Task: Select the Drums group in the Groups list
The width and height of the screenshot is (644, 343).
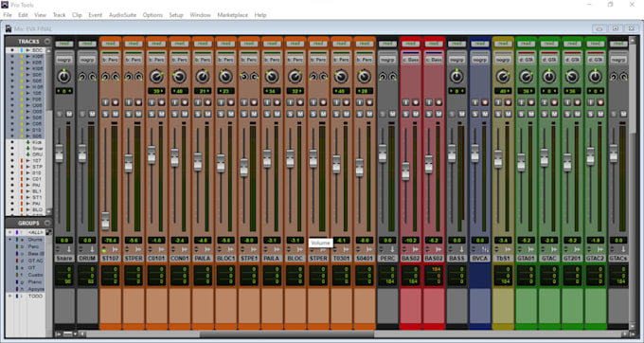Action: click(x=35, y=239)
